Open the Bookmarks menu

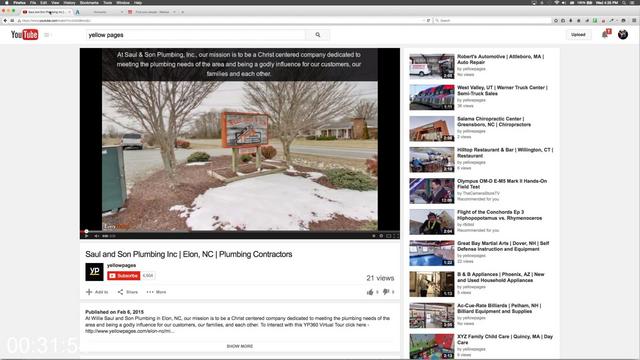tap(89, 2)
